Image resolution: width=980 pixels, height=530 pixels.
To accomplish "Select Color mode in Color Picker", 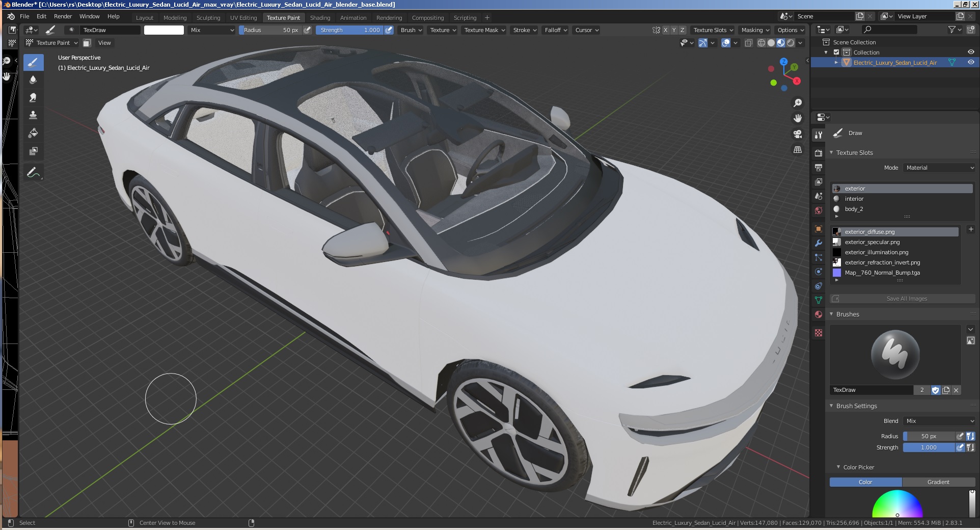I will pos(866,482).
